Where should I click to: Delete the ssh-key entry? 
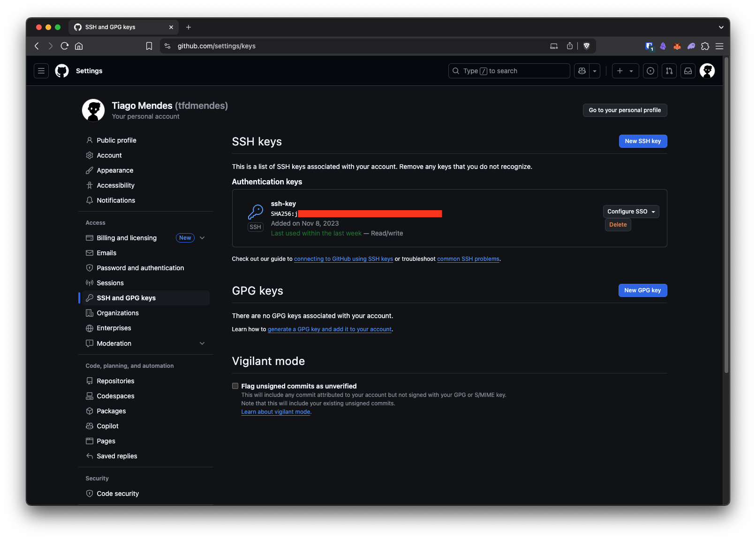pyautogui.click(x=618, y=225)
